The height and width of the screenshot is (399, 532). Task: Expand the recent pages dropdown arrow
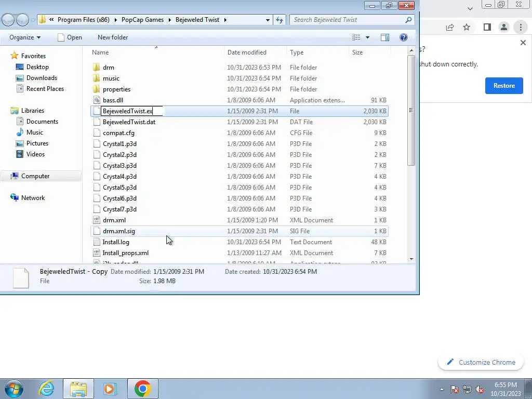point(33,20)
